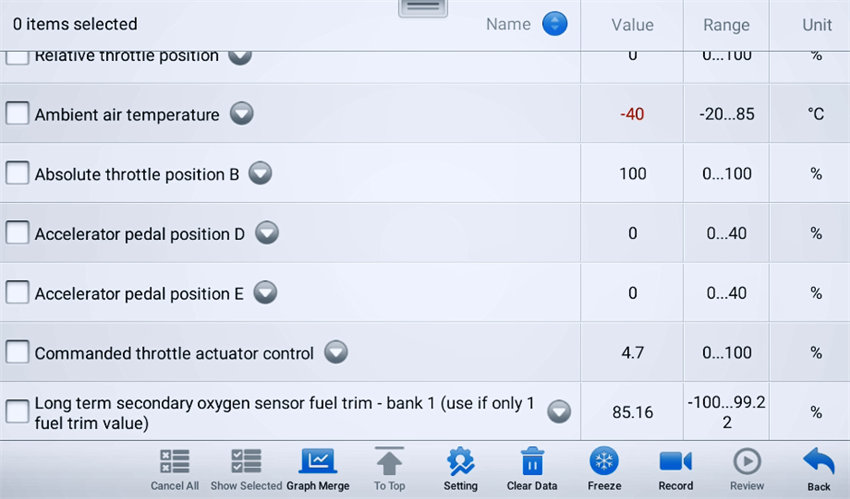Click the Value column header
Image resolution: width=850 pixels, height=499 pixels.
[632, 25]
